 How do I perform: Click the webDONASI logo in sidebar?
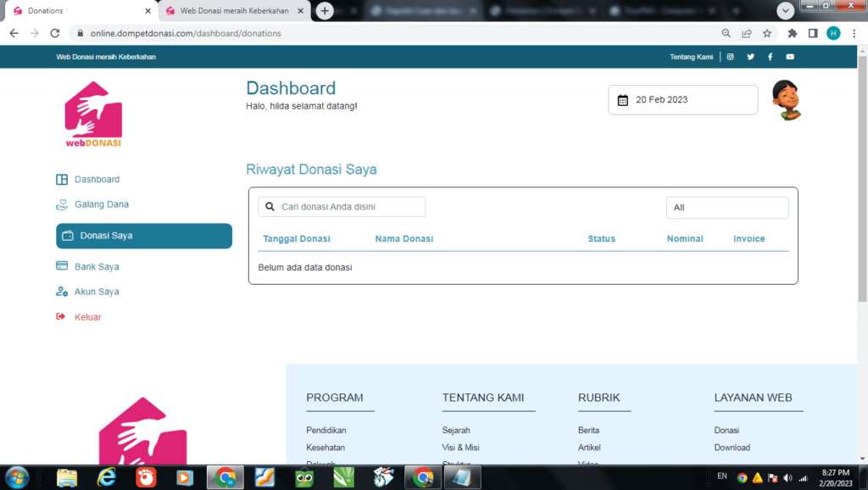pyautogui.click(x=93, y=114)
